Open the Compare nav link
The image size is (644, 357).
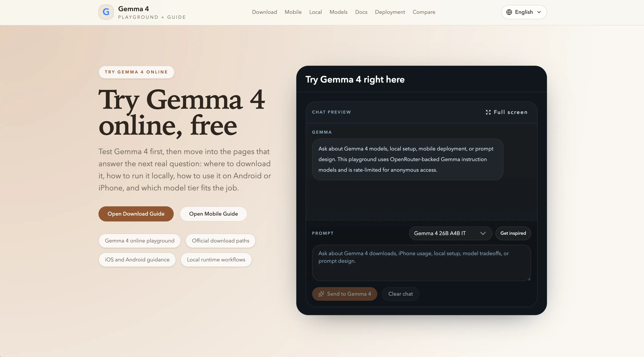tap(424, 12)
